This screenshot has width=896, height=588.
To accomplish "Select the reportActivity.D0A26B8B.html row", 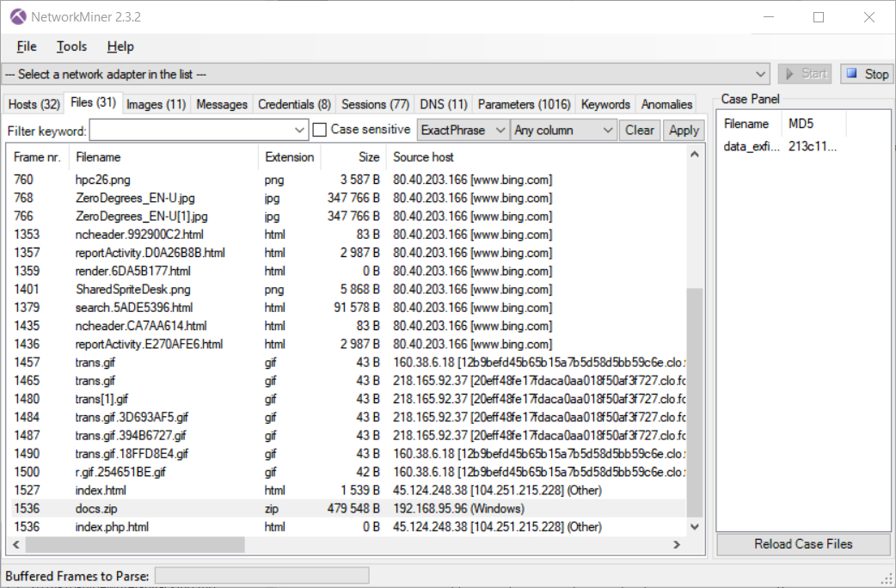I will click(x=347, y=253).
